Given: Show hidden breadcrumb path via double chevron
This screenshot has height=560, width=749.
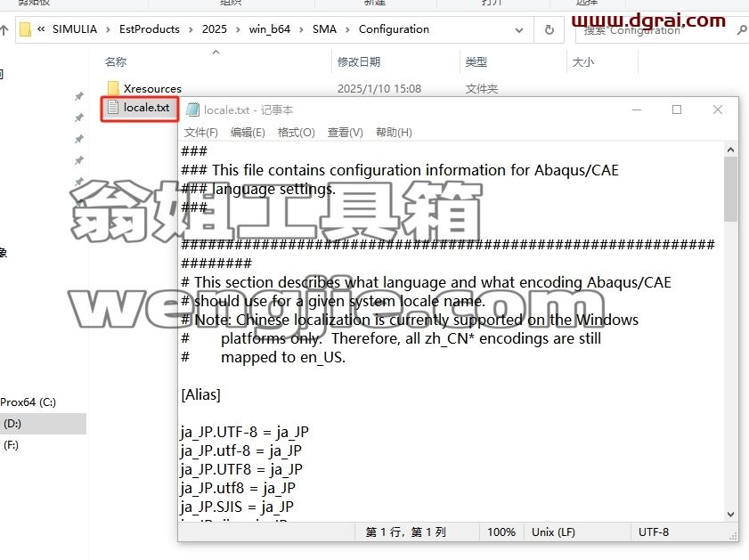Looking at the screenshot, I should tap(41, 29).
